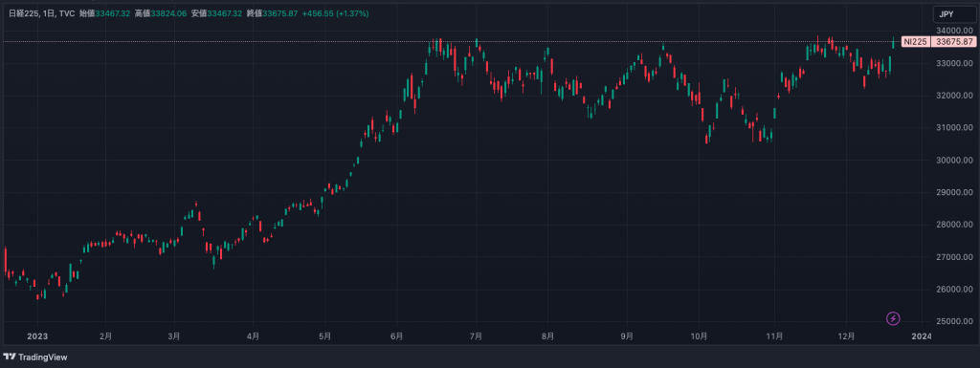980x368 pixels.
Task: Click the TVC data source label
Action: (x=67, y=13)
